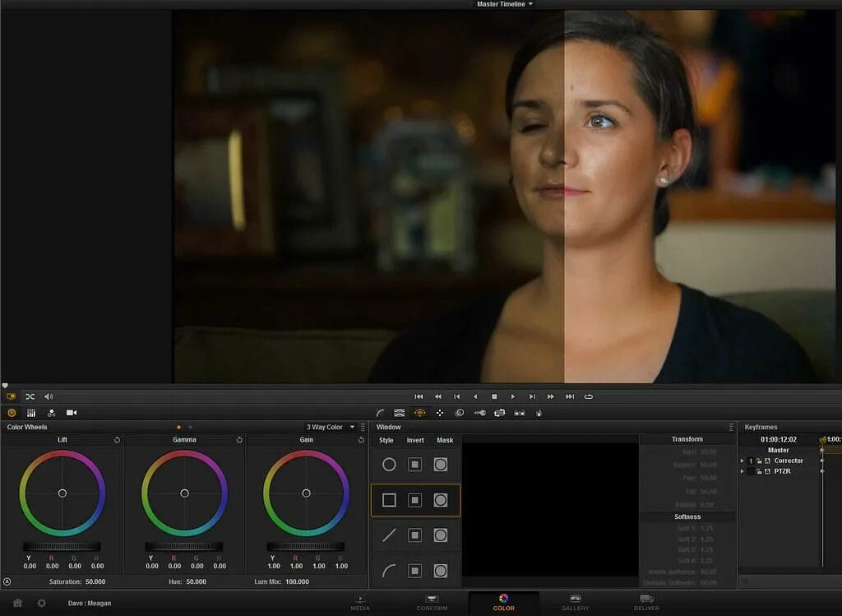Toggle Mask for the linear window
This screenshot has width=842, height=616.
click(441, 535)
